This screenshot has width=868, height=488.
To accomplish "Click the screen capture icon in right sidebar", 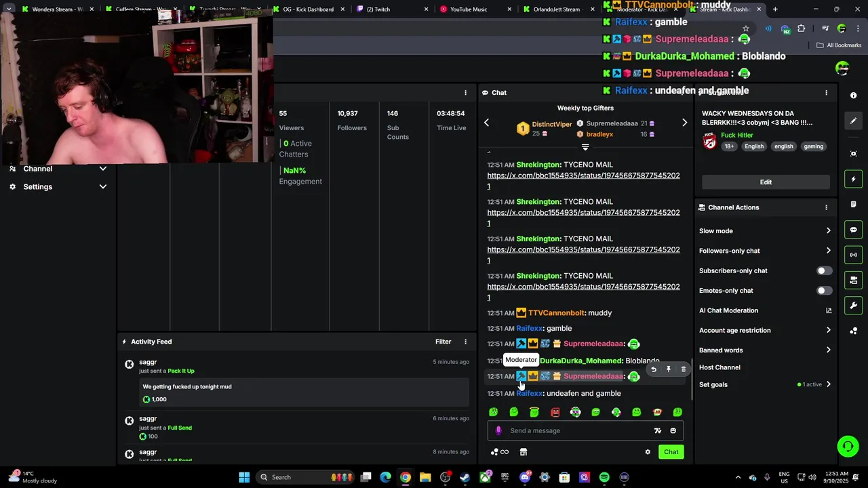I will [x=854, y=153].
